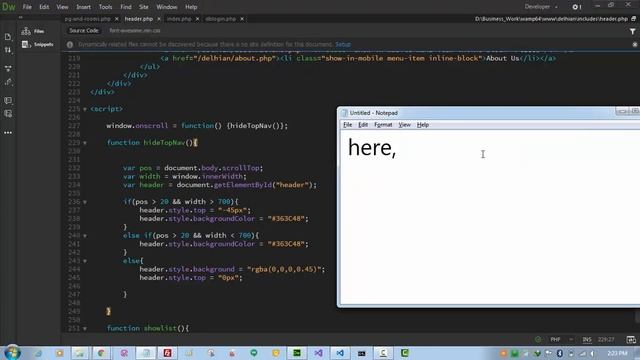Collapse function hideTopNav at line 229
640x360 pixels.
(x=85, y=143)
